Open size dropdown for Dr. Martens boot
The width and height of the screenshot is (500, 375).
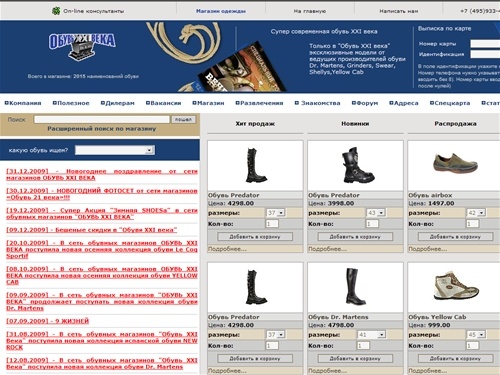(372, 335)
